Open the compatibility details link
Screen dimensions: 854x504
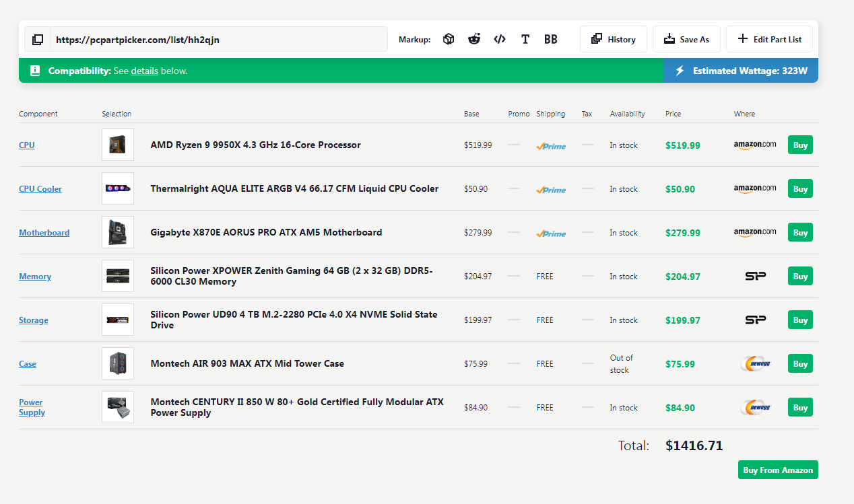click(x=144, y=71)
